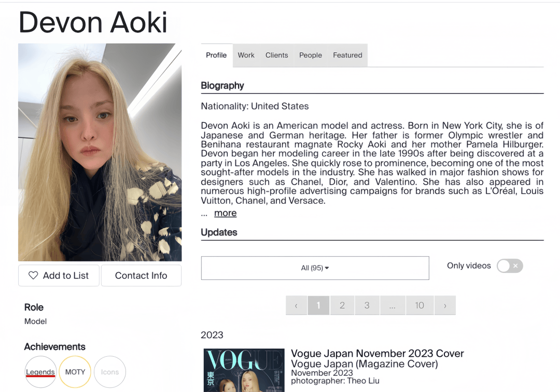Image resolution: width=560 pixels, height=392 pixels.
Task: Go to page 2 of updates
Action: pos(342,305)
